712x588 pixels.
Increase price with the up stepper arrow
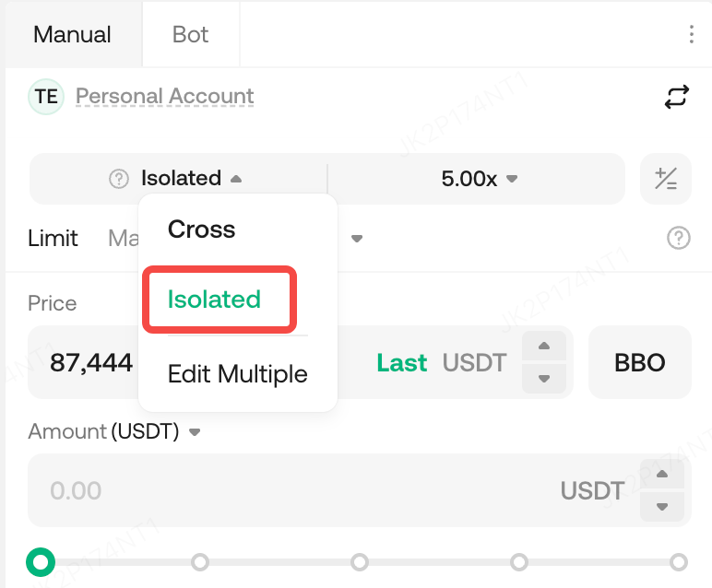[x=544, y=347]
